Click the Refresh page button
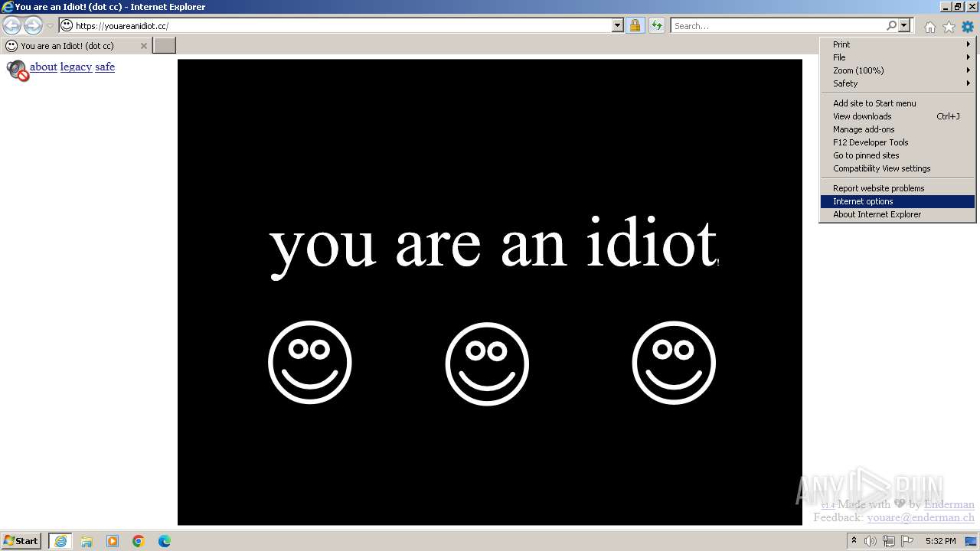980x551 pixels. pyautogui.click(x=656, y=26)
